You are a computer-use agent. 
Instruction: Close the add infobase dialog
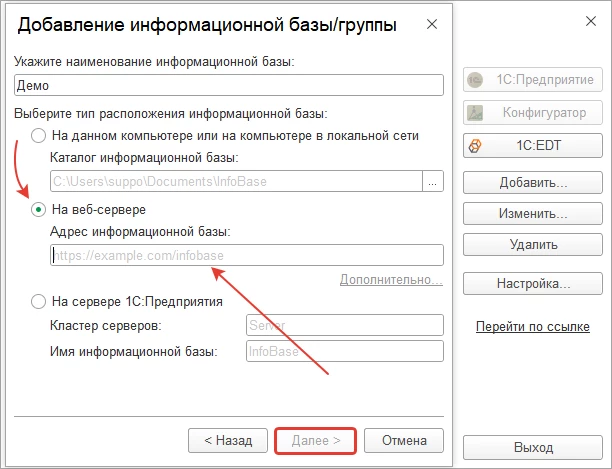[432, 25]
